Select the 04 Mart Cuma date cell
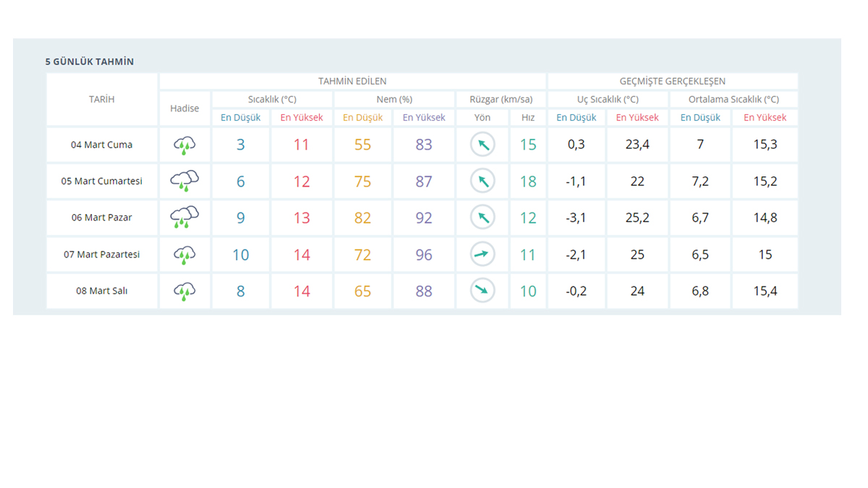This screenshot has height=488, width=868. (102, 145)
